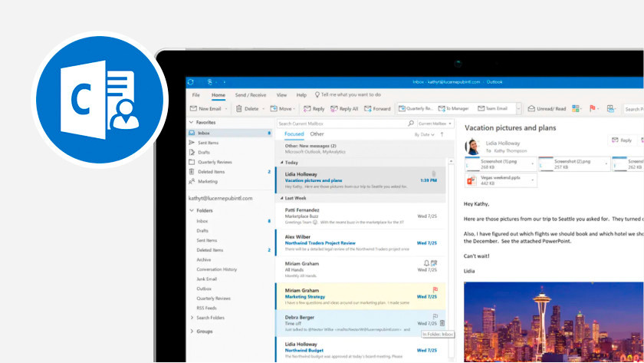
Task: Toggle the flag on Miriam Graham's Marketing Strategy email
Action: point(435,290)
